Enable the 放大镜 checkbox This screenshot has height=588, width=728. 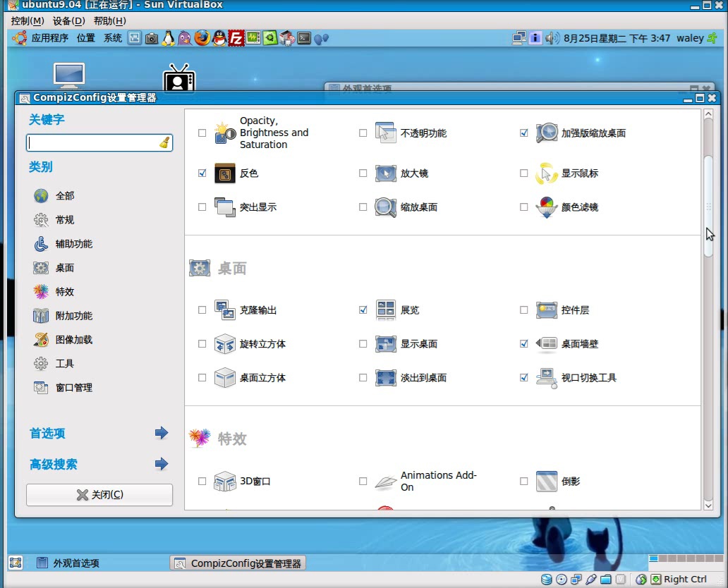coord(363,173)
